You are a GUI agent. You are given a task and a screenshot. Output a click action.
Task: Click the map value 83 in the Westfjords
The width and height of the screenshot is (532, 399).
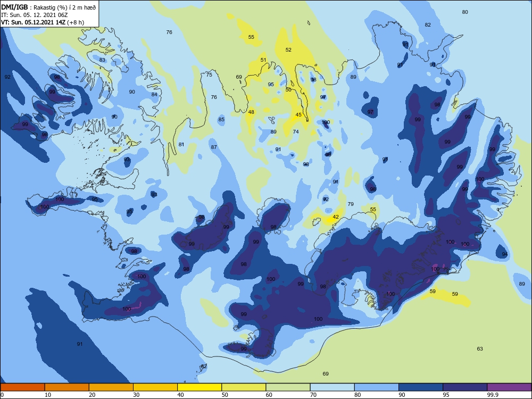pos(102,60)
